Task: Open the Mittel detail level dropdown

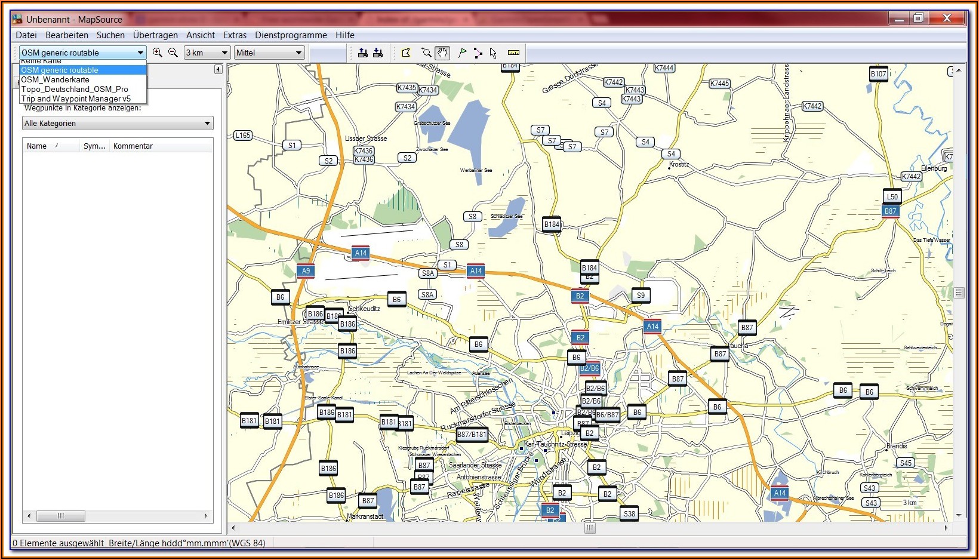Action: pyautogui.click(x=298, y=53)
